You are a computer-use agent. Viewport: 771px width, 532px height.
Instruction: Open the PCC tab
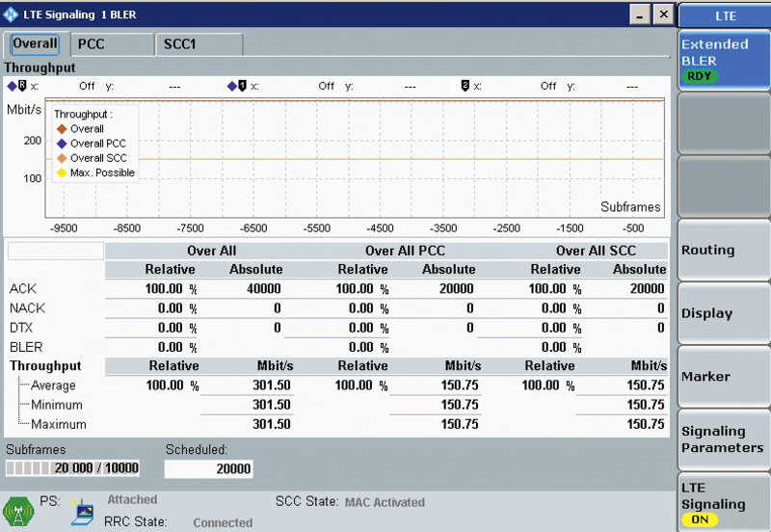click(x=112, y=44)
